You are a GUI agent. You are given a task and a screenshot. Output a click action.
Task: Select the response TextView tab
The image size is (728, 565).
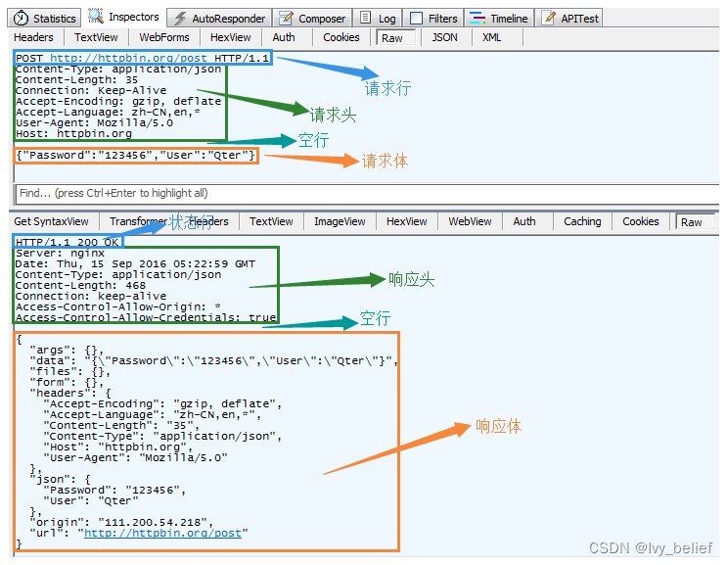click(x=271, y=221)
